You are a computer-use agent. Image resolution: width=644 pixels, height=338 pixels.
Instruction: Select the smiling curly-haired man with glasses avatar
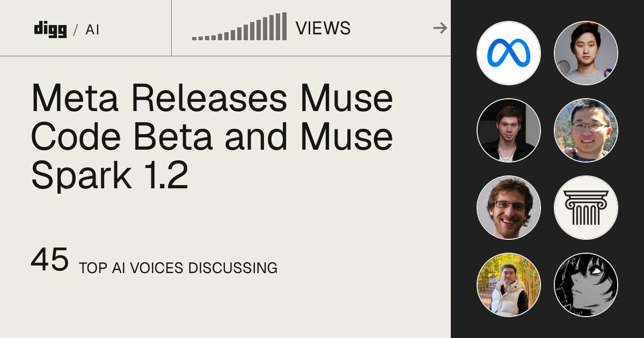[509, 208]
